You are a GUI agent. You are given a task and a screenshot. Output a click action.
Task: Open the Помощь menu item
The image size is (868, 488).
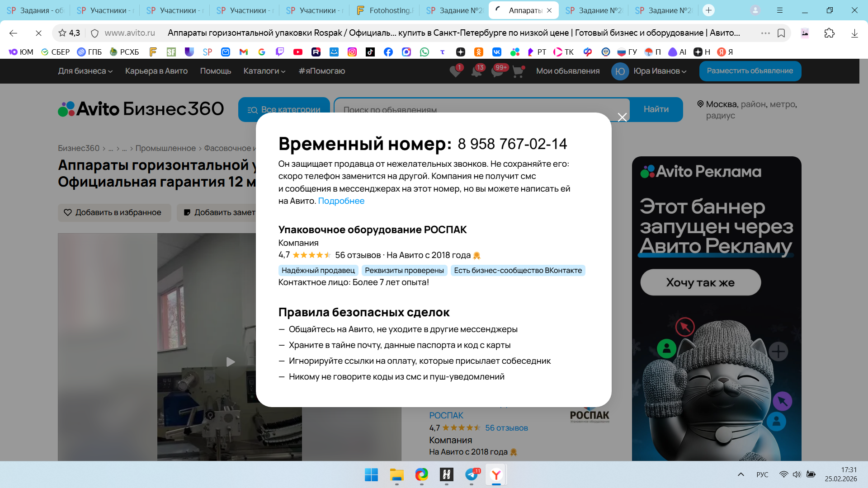(x=215, y=71)
